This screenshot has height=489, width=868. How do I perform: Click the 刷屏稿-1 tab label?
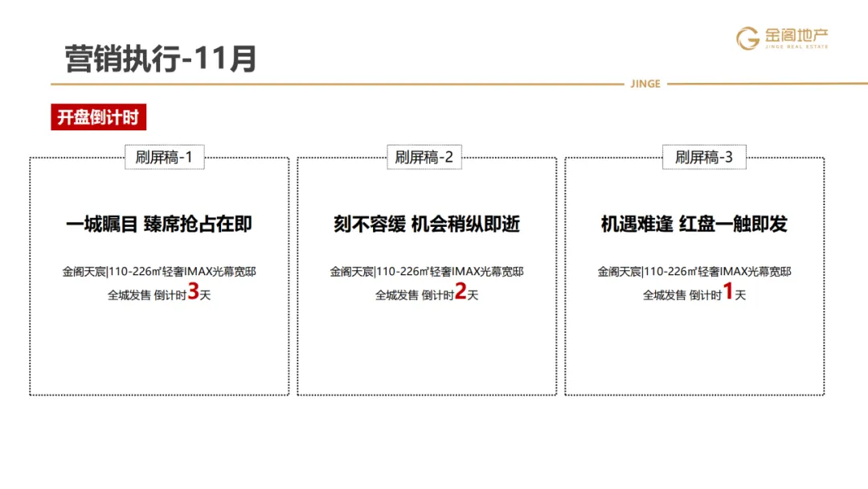165,158
